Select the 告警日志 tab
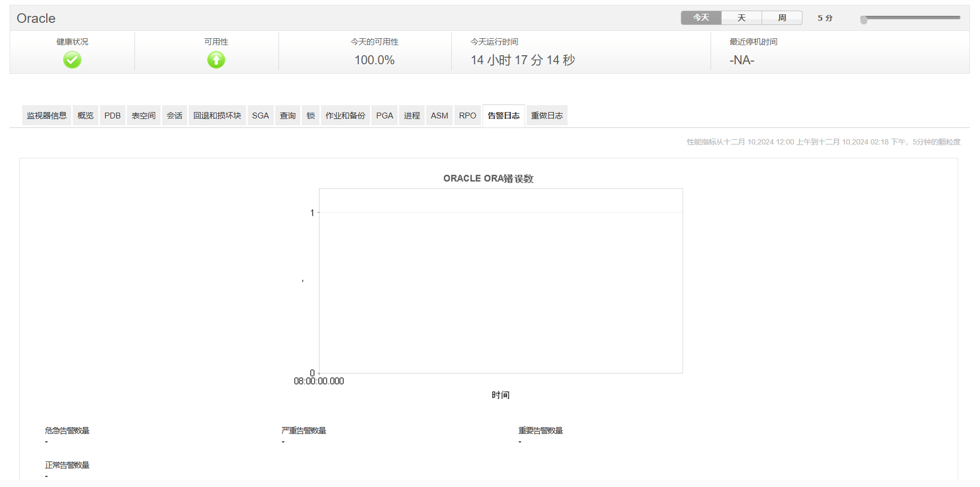This screenshot has width=980, height=487. point(504,115)
